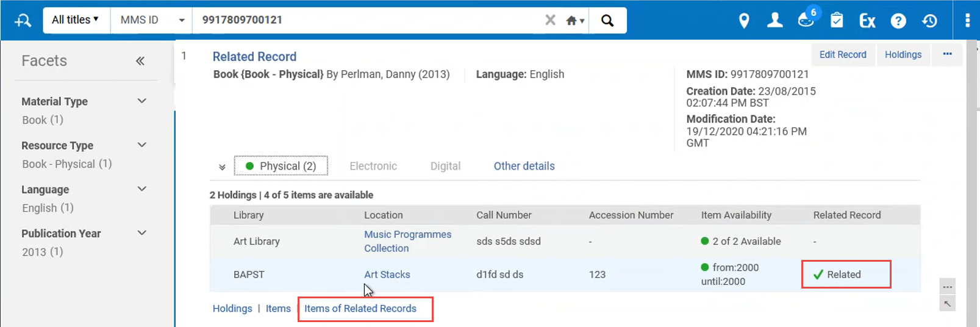Collapse the Publication Year facet
The image size is (980, 327).
click(142, 233)
